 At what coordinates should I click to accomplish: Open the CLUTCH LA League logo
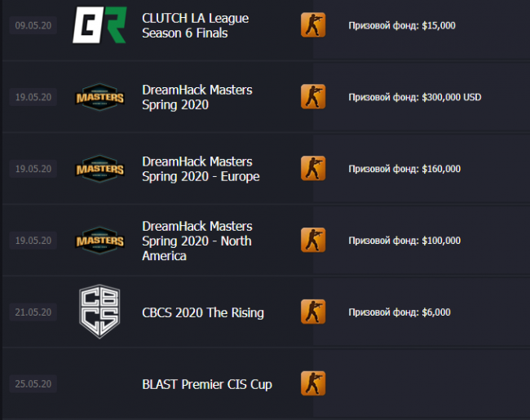coord(99,24)
